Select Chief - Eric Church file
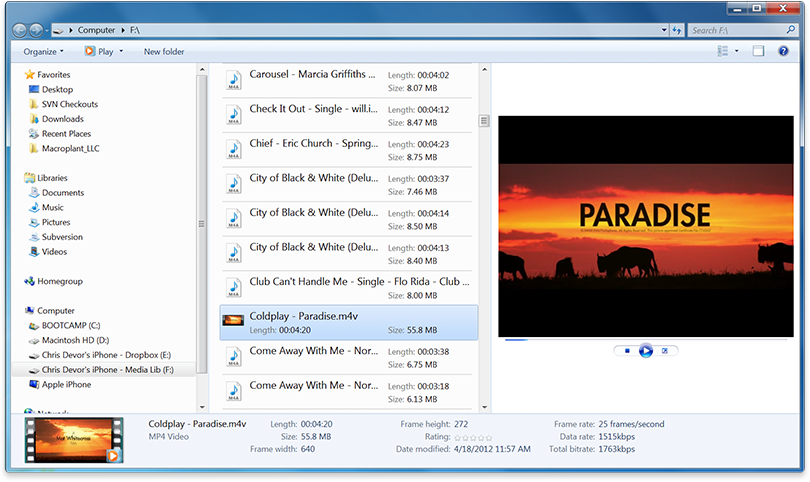810x482 pixels. click(347, 150)
